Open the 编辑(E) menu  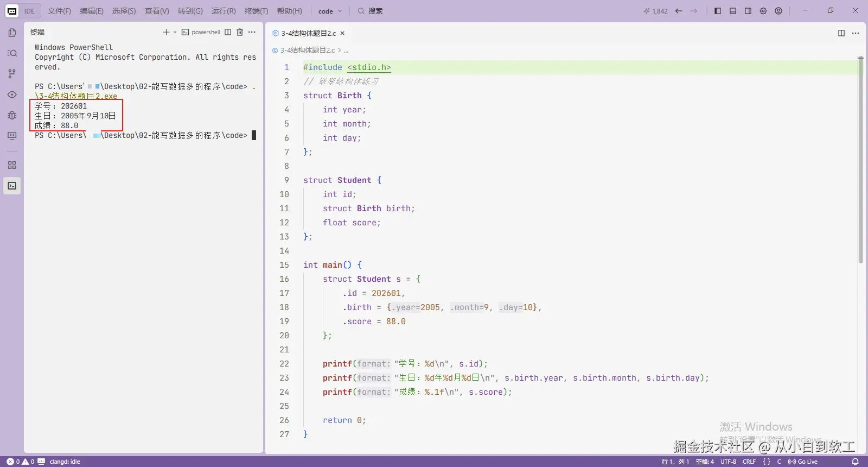(x=92, y=11)
